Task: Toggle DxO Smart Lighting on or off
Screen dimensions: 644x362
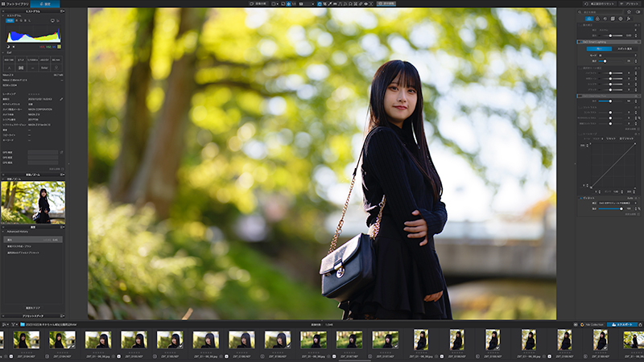Action: coord(579,42)
